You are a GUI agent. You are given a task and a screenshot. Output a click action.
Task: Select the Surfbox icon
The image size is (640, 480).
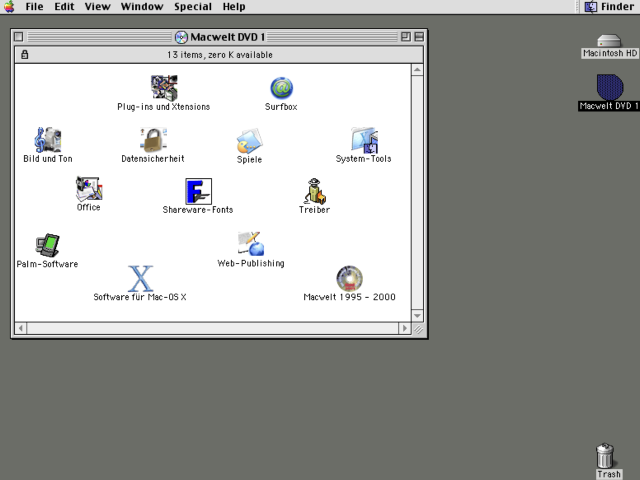282,88
